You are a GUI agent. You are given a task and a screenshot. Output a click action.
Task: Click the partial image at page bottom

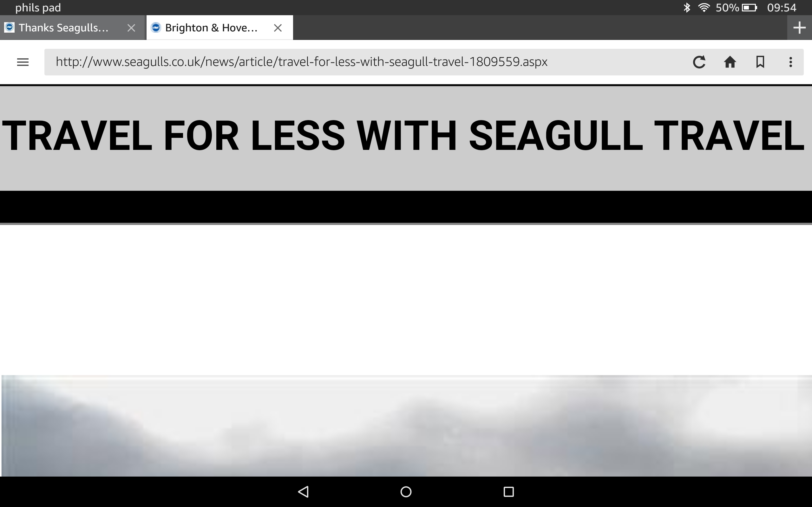[x=405, y=426]
